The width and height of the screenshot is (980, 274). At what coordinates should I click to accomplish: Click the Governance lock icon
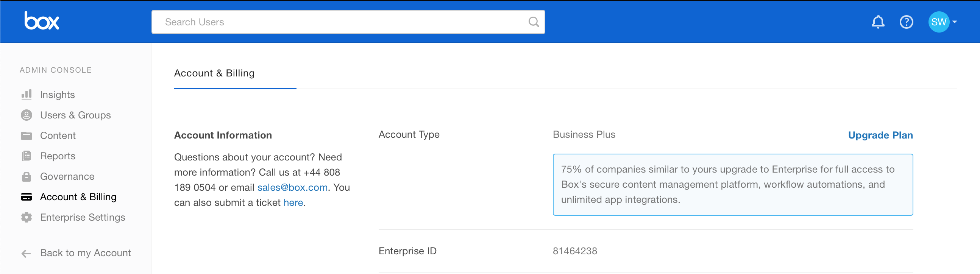pos(27,176)
